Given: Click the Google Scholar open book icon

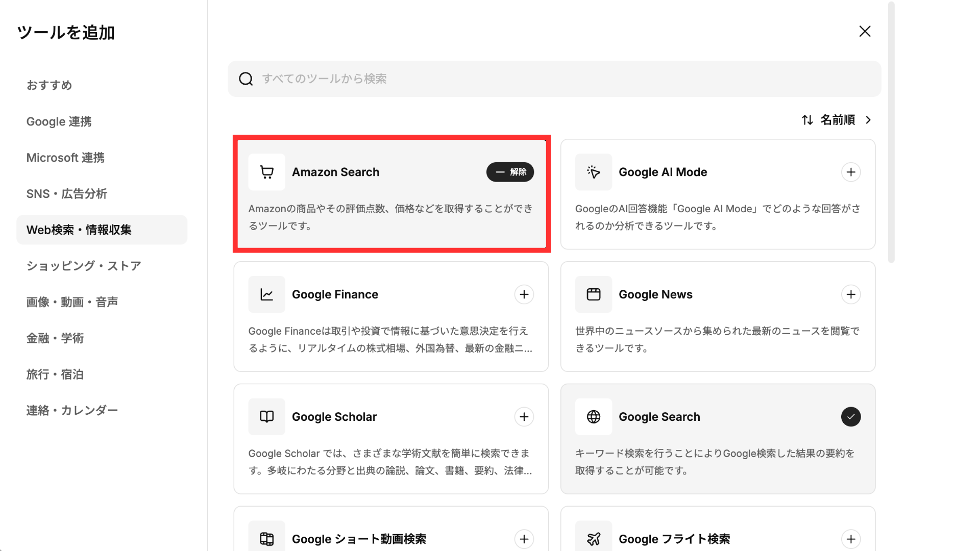Looking at the screenshot, I should (266, 417).
